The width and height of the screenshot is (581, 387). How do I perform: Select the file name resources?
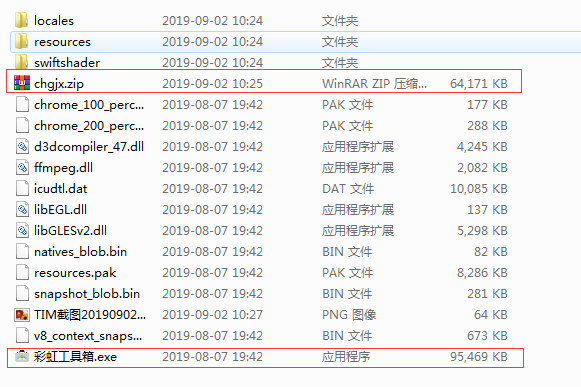(62, 42)
